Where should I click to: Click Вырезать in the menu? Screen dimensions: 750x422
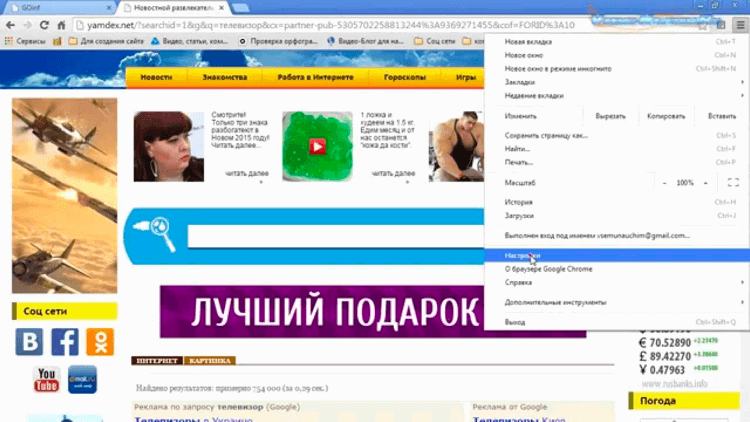point(610,116)
